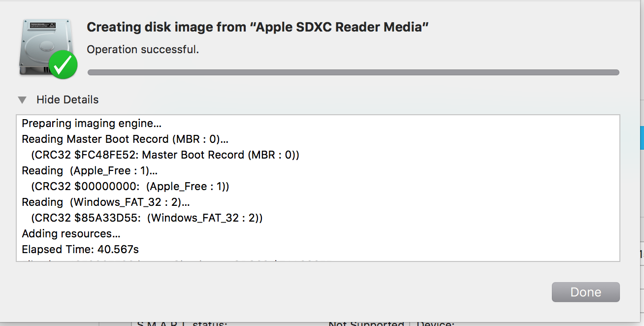Select the Preparing imaging engine log line

tap(92, 124)
